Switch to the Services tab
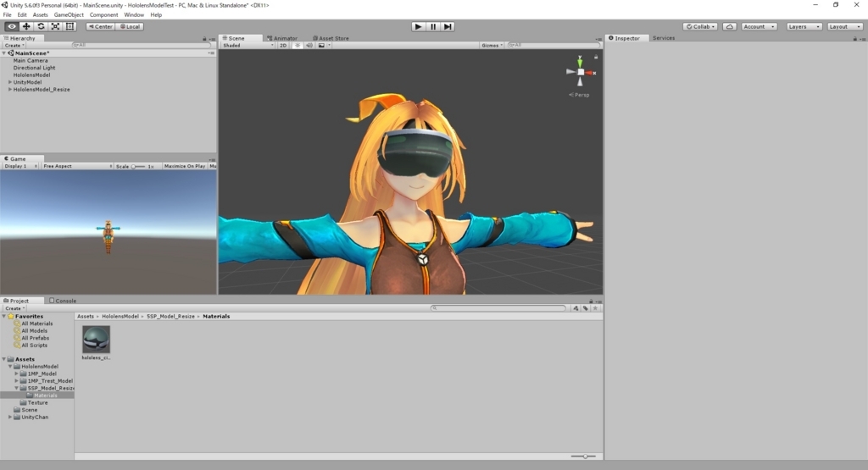This screenshot has width=868, height=470. (663, 38)
